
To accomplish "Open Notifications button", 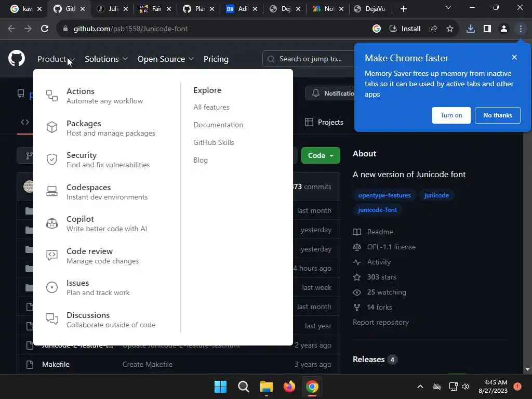I will coord(330,94).
